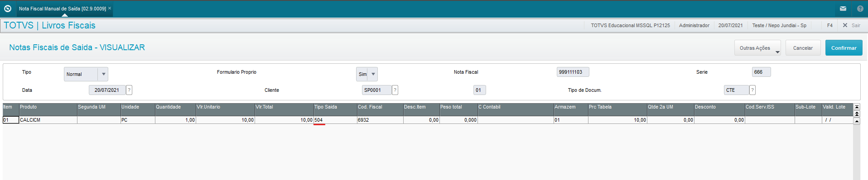Expand Formulario Proprio Sim dropdown
Image resolution: width=868 pixels, height=180 pixels.
[x=373, y=74]
